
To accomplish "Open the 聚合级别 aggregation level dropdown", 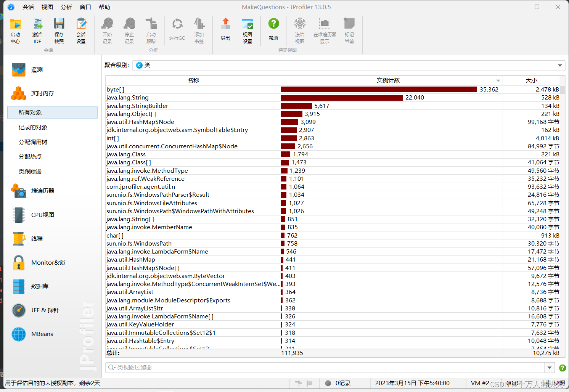I will tap(349, 65).
